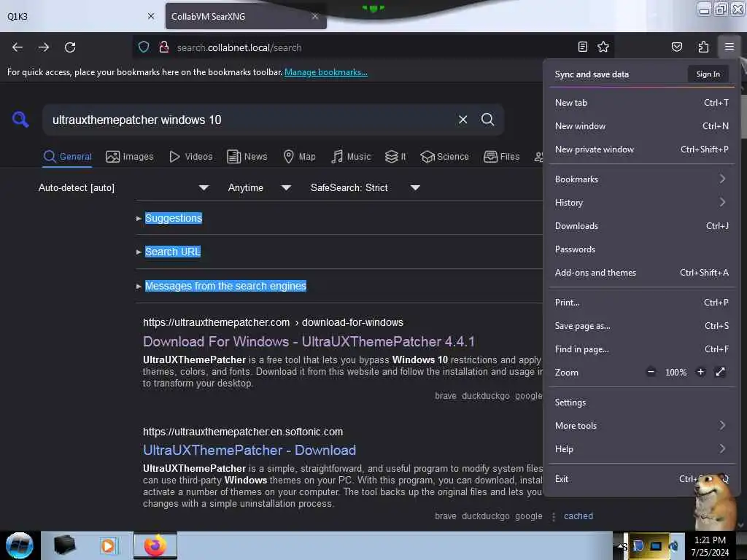The height and width of the screenshot is (560, 747).
Task: Launch the media player taskbar icon
Action: pos(108,545)
